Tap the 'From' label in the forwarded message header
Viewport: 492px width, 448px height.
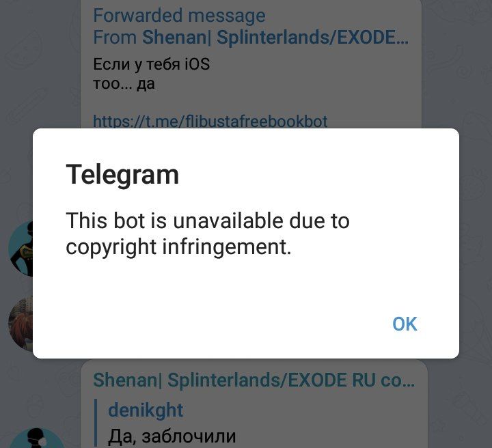pyautogui.click(x=115, y=38)
